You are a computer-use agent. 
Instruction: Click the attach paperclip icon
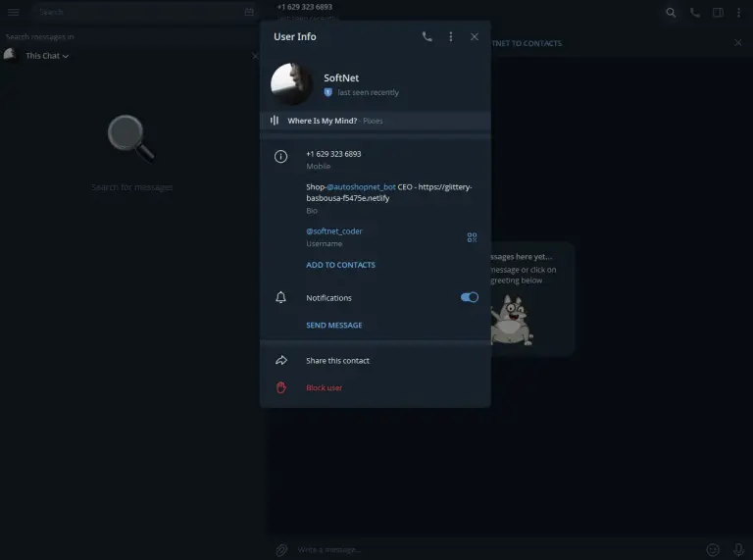281,549
